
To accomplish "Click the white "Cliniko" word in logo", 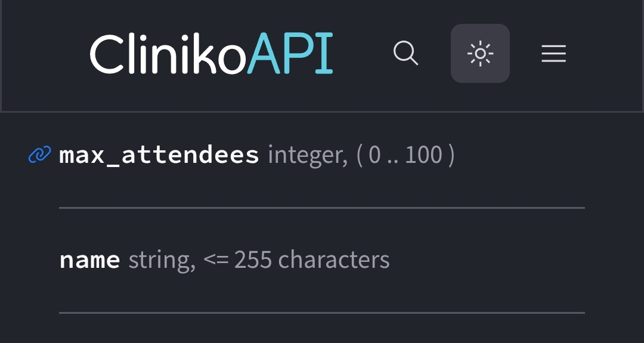I will [x=168, y=54].
